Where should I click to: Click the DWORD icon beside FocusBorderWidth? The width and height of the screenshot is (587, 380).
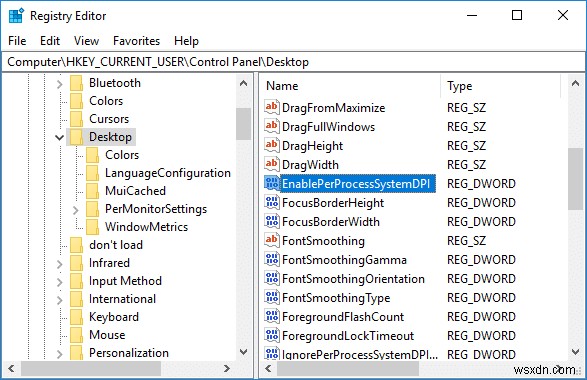tap(272, 221)
